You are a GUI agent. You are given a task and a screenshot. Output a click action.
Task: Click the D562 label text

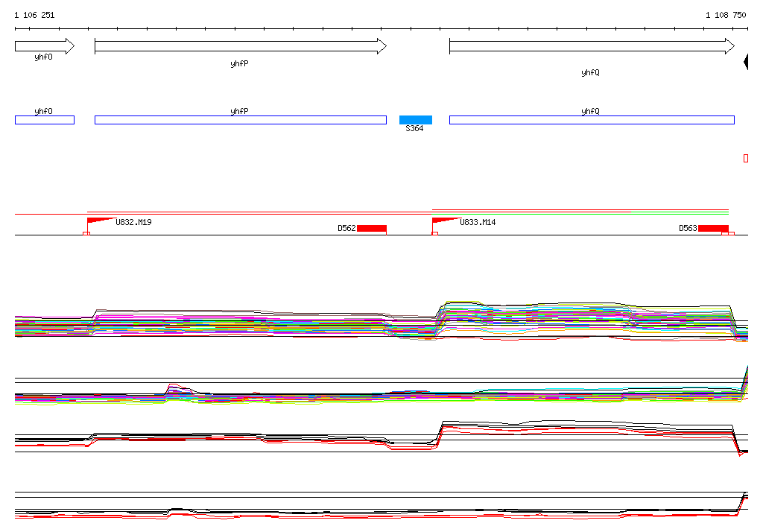click(x=347, y=228)
